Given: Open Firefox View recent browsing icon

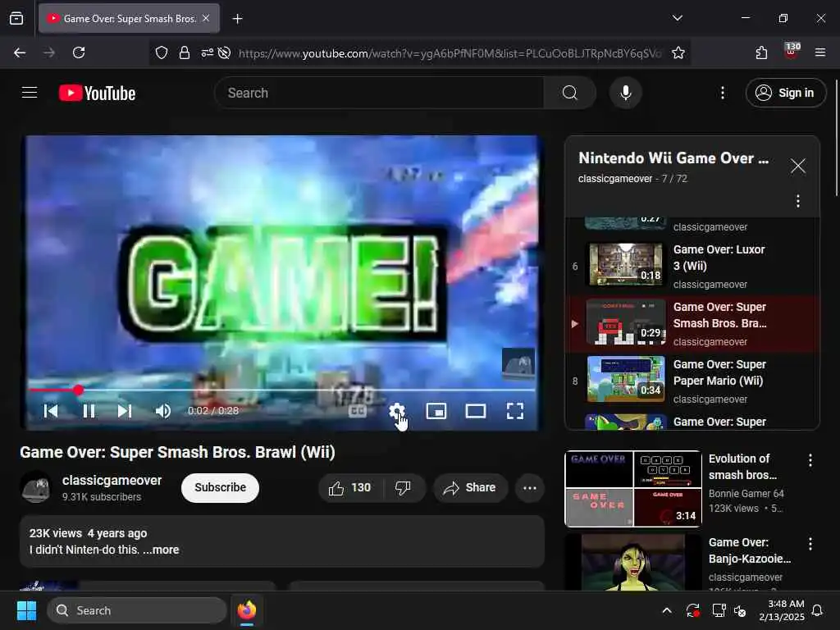Looking at the screenshot, I should 16,19.
